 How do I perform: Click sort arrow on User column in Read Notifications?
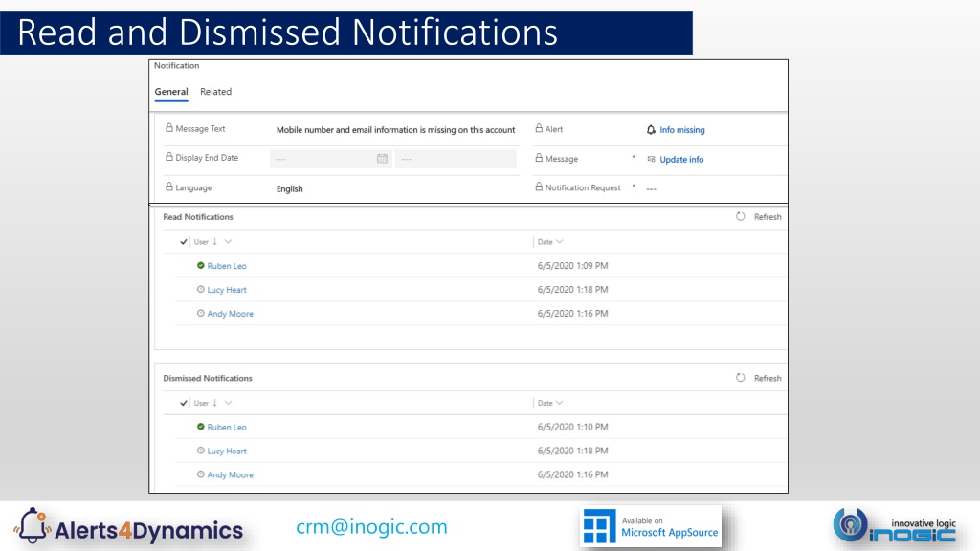pos(215,242)
